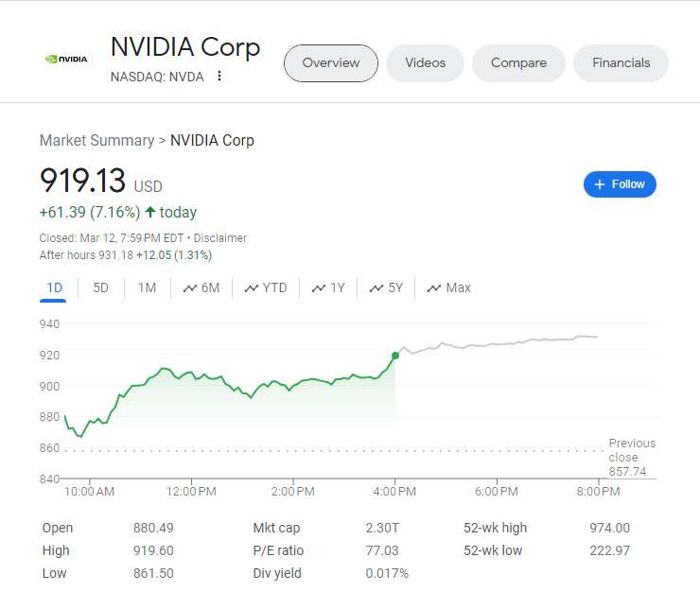700x592 pixels.
Task: Display the Max chart range
Action: [x=449, y=287]
